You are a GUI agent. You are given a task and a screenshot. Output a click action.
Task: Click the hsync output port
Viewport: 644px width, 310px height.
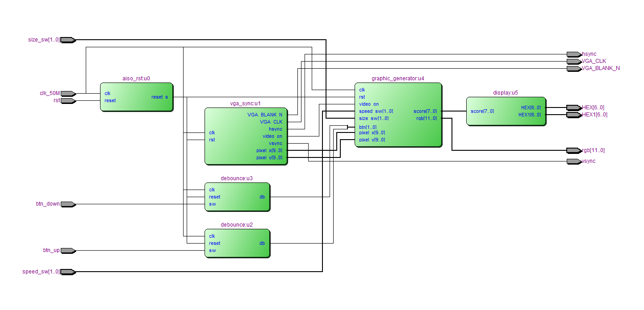coord(573,54)
